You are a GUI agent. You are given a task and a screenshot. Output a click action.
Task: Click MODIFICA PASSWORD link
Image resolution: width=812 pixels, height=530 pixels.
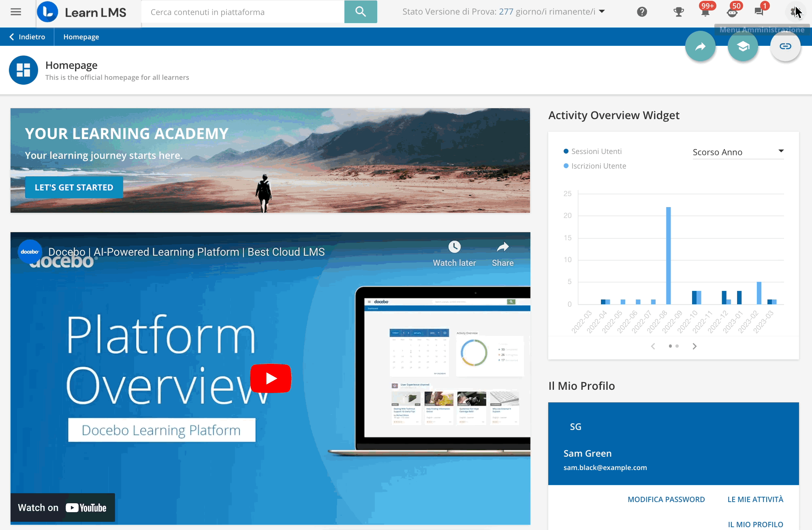coord(666,499)
